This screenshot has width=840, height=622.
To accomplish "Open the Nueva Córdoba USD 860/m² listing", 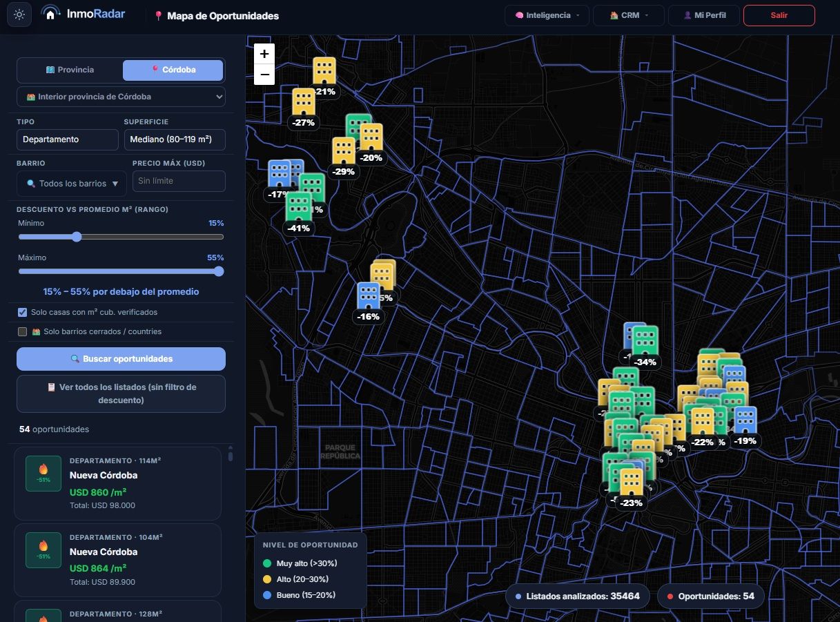I will coord(117,483).
